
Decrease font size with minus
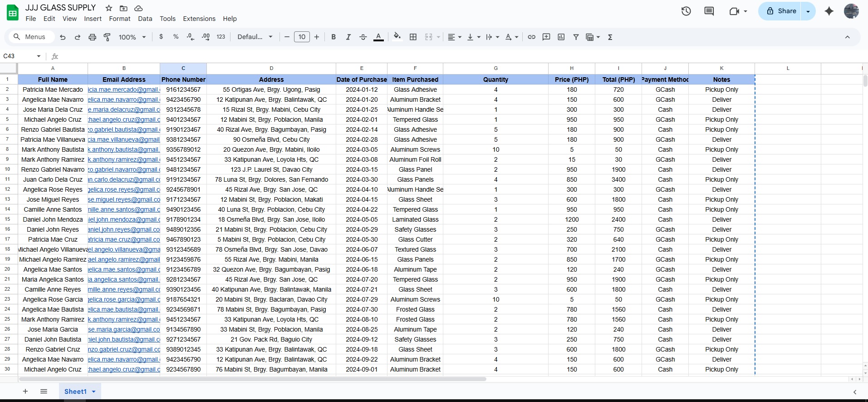(287, 37)
